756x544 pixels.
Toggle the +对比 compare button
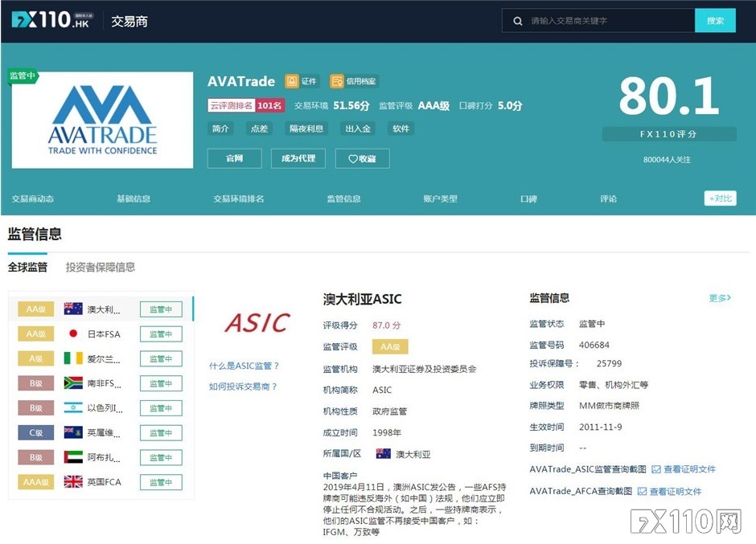(720, 198)
